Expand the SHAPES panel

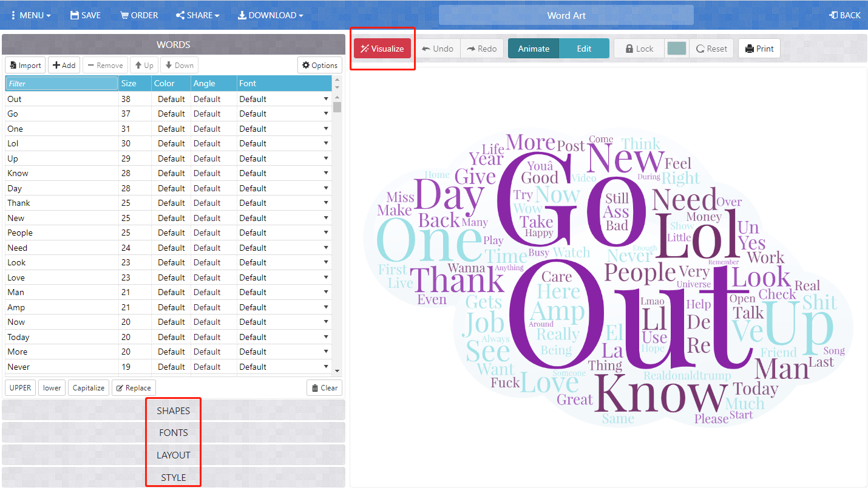click(173, 410)
